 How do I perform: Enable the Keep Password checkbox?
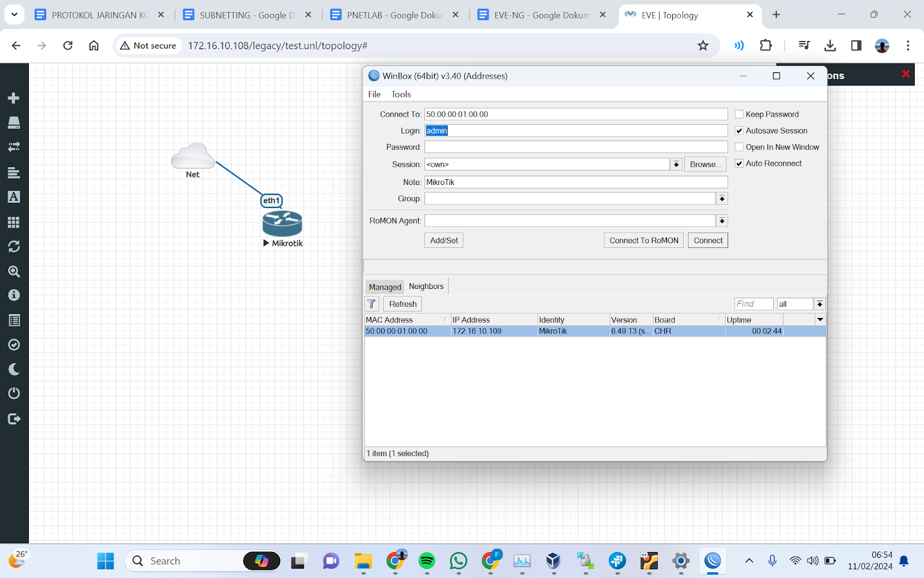pyautogui.click(x=739, y=114)
